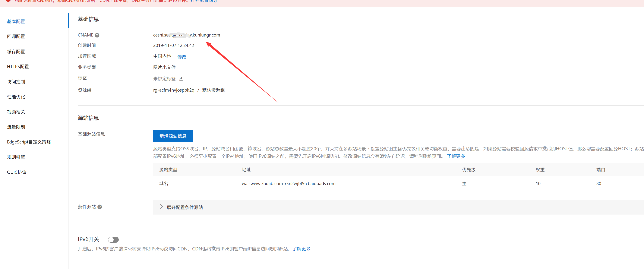
Task: Click 了解更多 link under source station description
Action: [x=456, y=156]
